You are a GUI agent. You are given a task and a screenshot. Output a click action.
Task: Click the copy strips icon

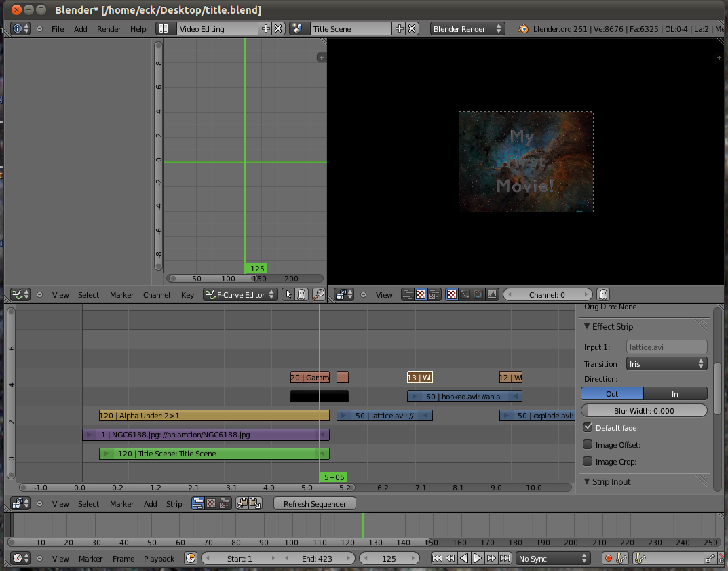[242, 504]
